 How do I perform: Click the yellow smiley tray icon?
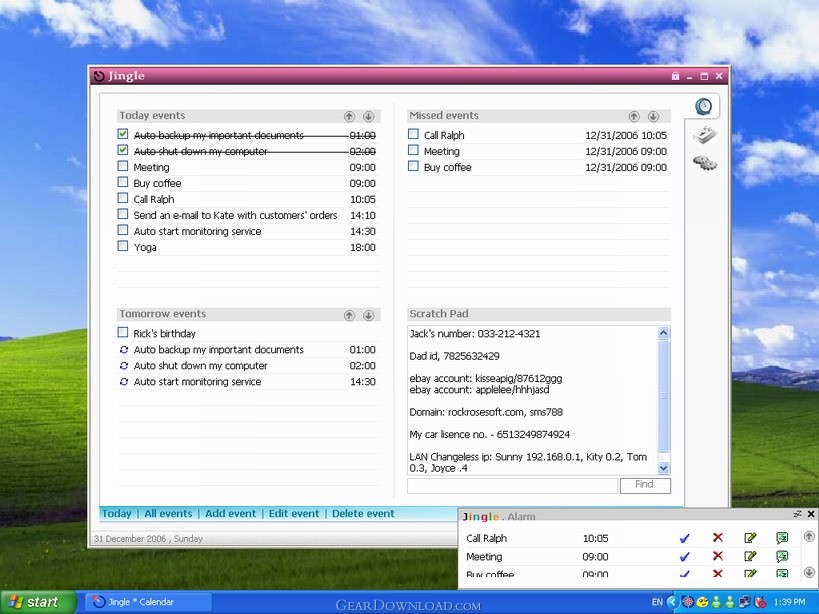pos(703,602)
